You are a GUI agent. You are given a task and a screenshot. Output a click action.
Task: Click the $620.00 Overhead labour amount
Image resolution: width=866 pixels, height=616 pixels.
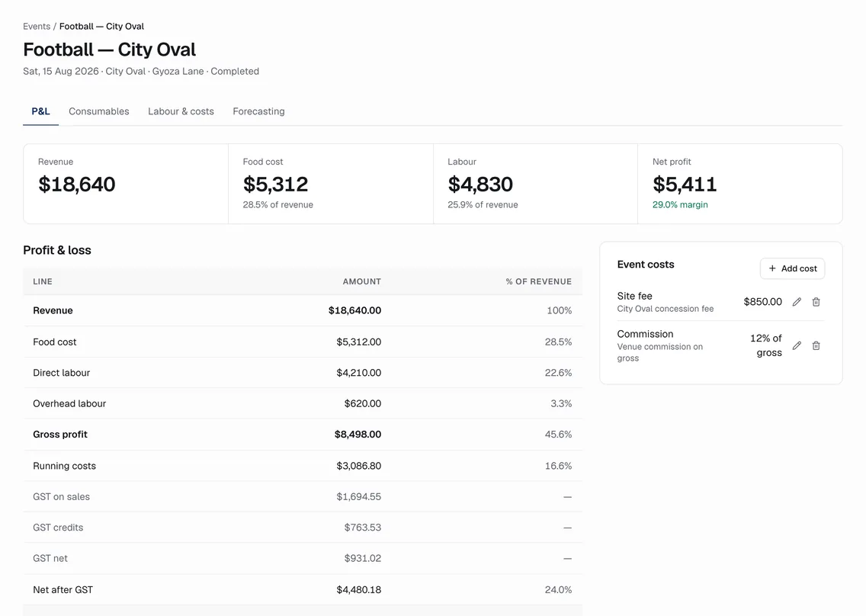pos(363,404)
